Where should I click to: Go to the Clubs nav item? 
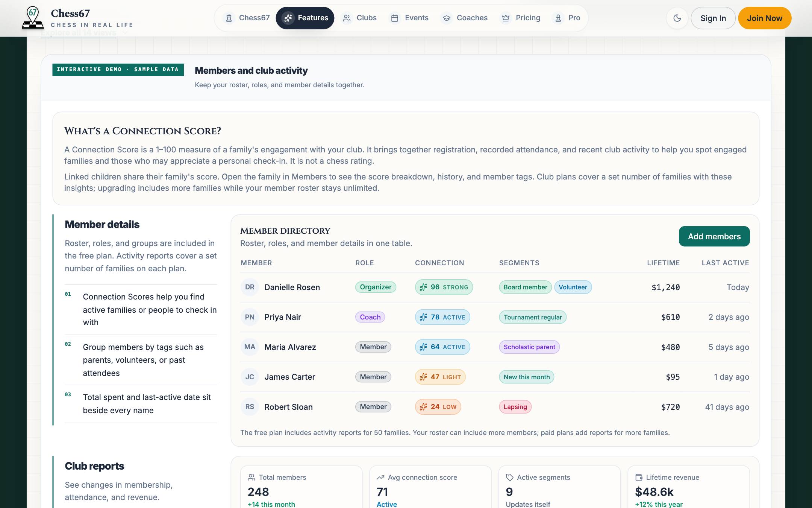click(x=359, y=18)
